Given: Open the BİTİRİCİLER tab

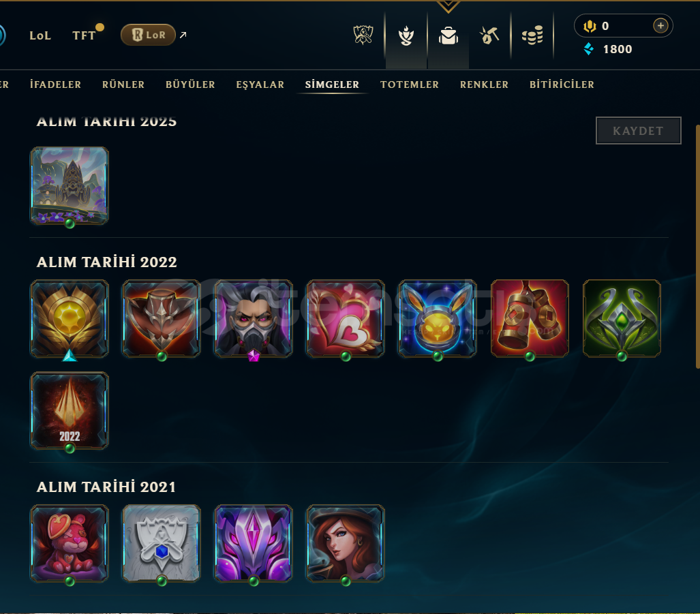Looking at the screenshot, I should coord(562,85).
